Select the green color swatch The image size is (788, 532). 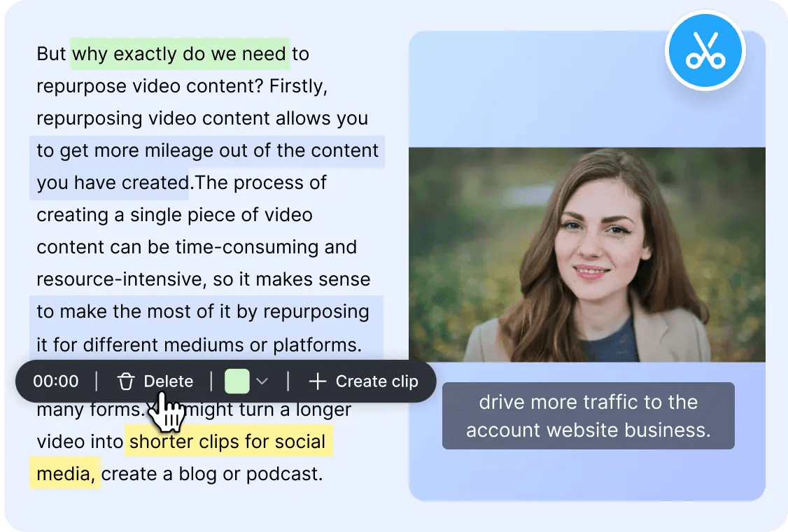[x=238, y=381]
